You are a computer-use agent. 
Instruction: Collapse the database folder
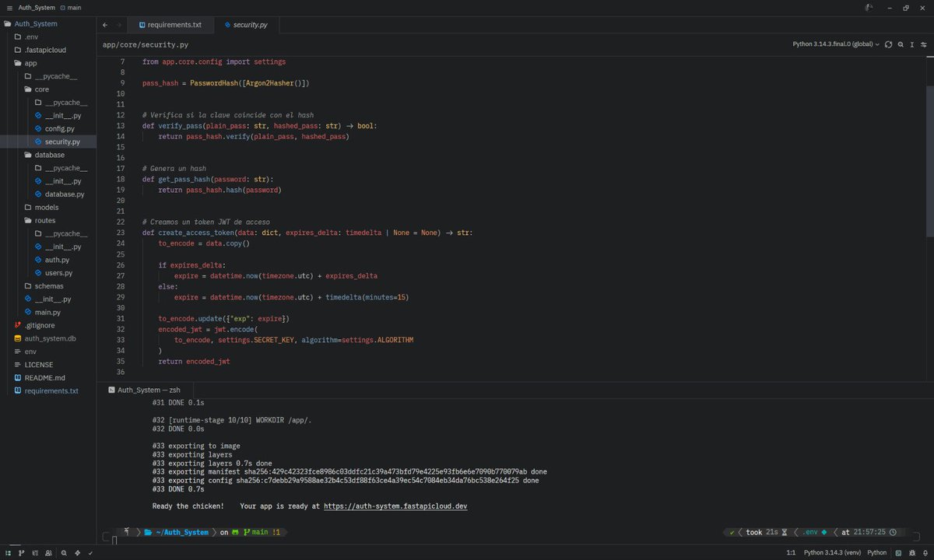(48, 155)
